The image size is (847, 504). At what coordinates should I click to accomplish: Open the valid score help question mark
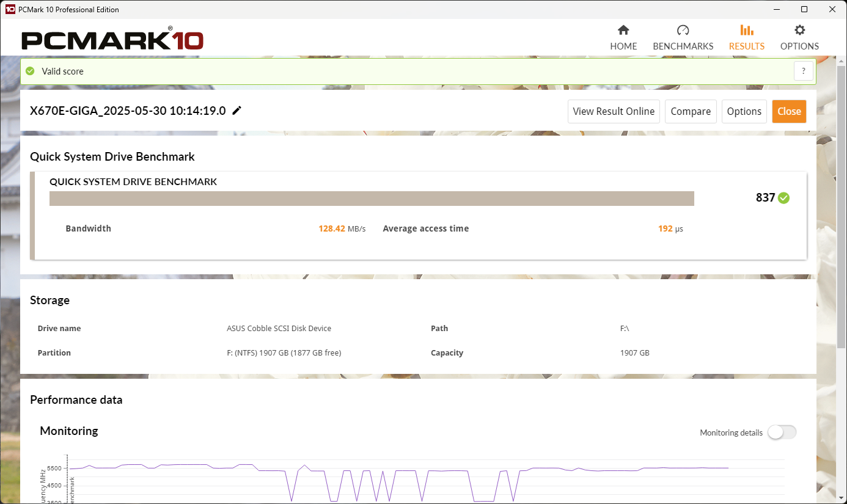coord(804,71)
